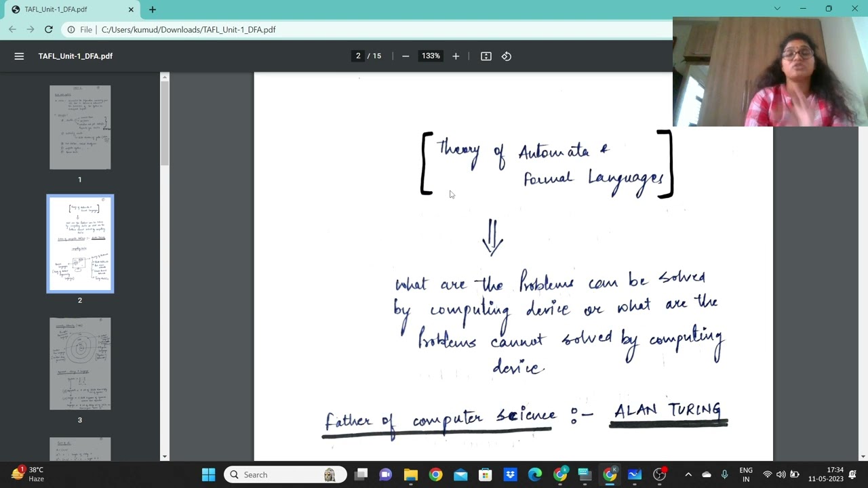This screenshot has width=868, height=488.
Task: Open the weather widget showing 38°C Haze
Action: 27,474
